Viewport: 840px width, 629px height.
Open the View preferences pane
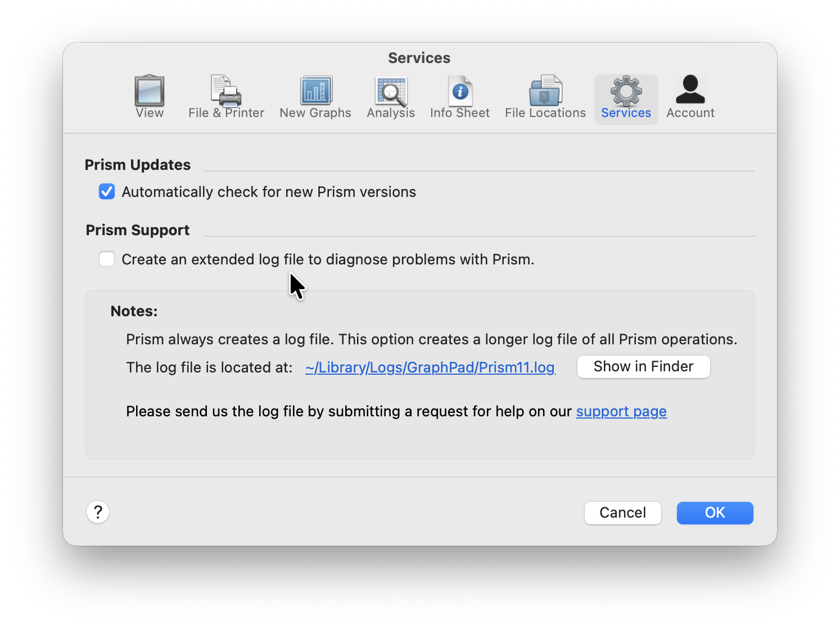pos(150,97)
